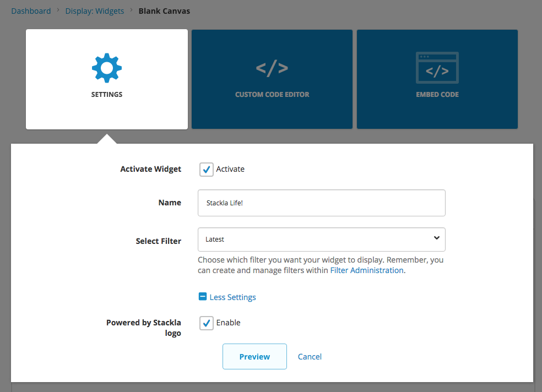This screenshot has height=392, width=542.
Task: Navigate to Display: Widgets breadcrumb
Action: 95,11
